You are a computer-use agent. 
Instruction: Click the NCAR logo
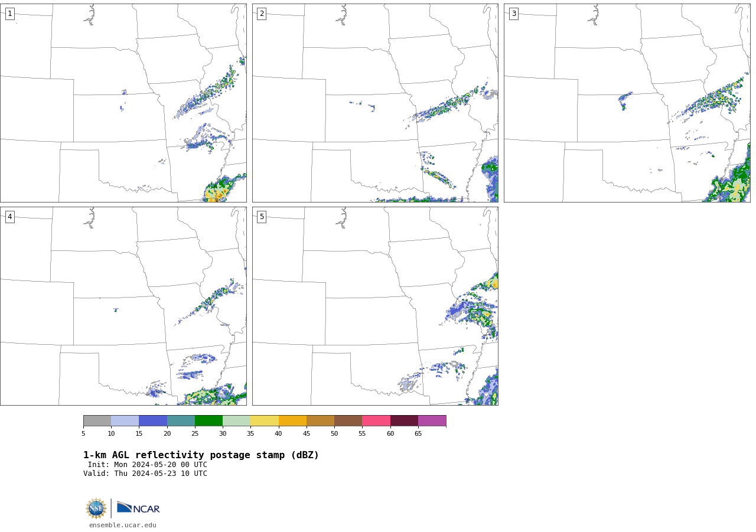click(x=138, y=508)
